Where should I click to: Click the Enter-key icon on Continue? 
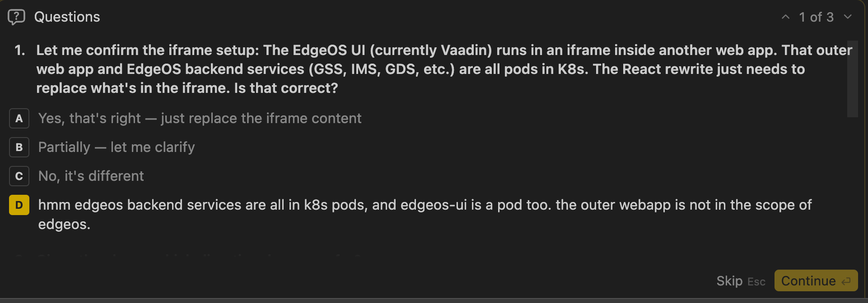tap(846, 281)
